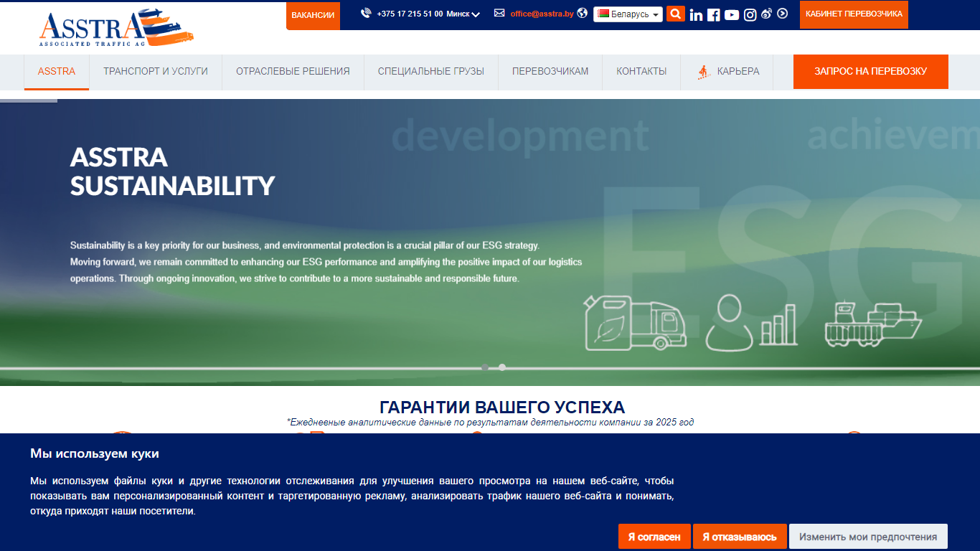Expand the Минск city chevron
Image resolution: width=980 pixels, height=551 pixels.
[x=475, y=14]
